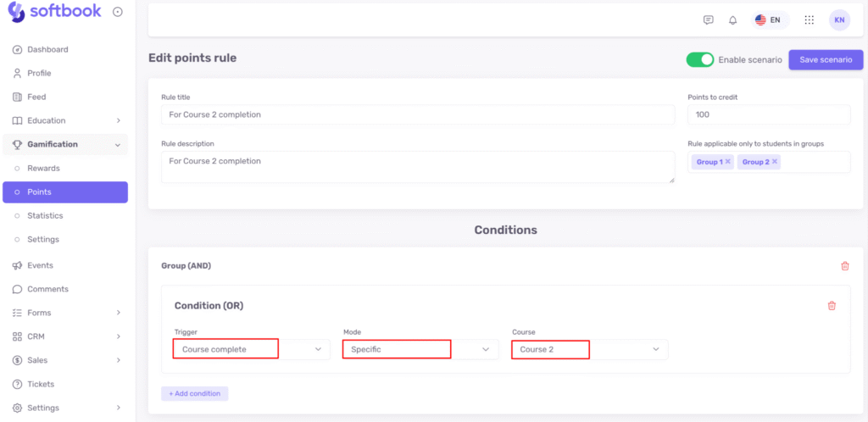
Task: Open the Mode dropdown
Action: click(x=420, y=349)
